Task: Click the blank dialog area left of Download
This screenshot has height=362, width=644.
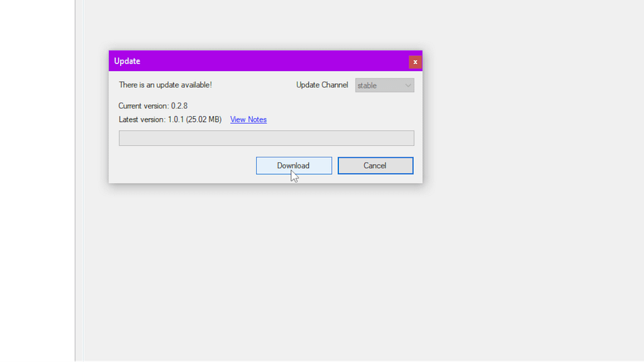Action: tap(182, 166)
